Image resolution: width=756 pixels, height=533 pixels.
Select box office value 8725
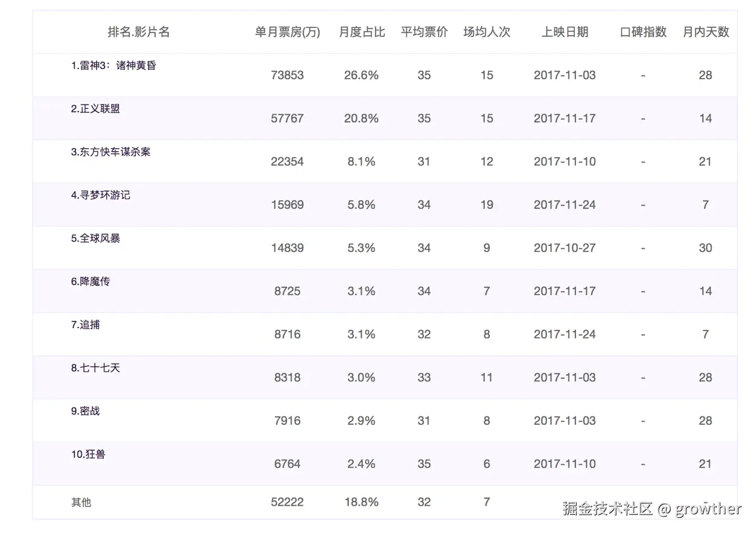[x=287, y=291]
